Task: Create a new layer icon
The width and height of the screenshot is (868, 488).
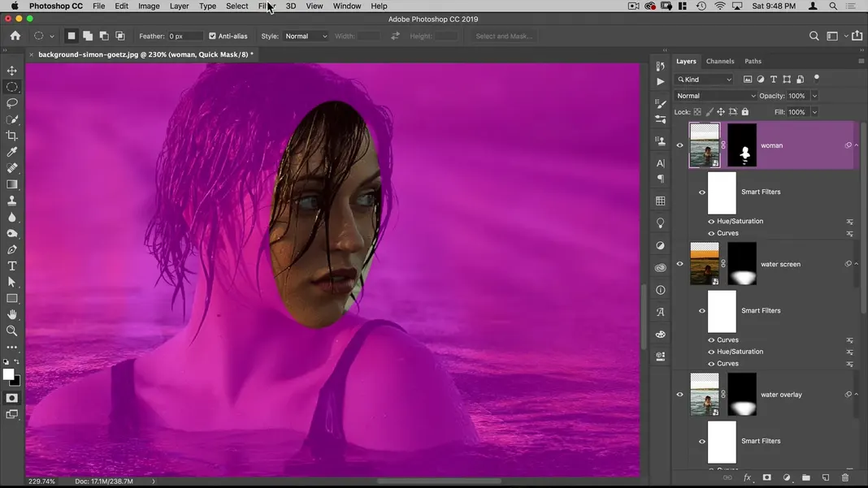Action: point(826,477)
